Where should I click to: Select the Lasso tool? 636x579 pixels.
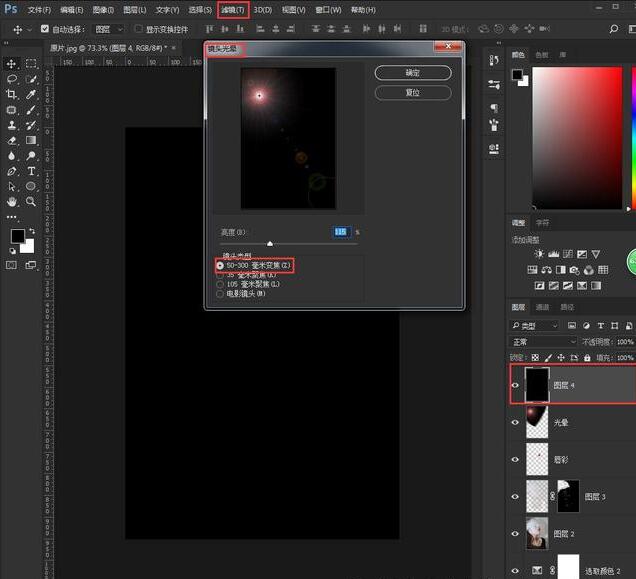pos(12,79)
